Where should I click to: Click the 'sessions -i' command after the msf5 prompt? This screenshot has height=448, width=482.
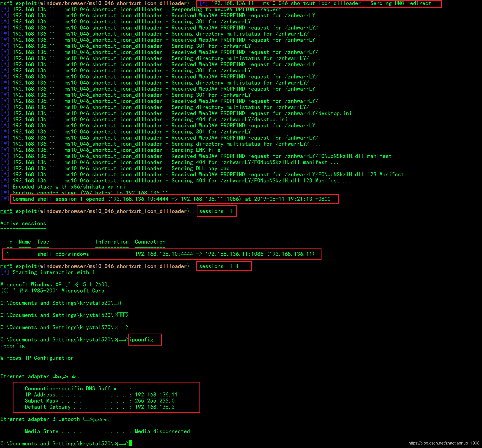[216, 211]
